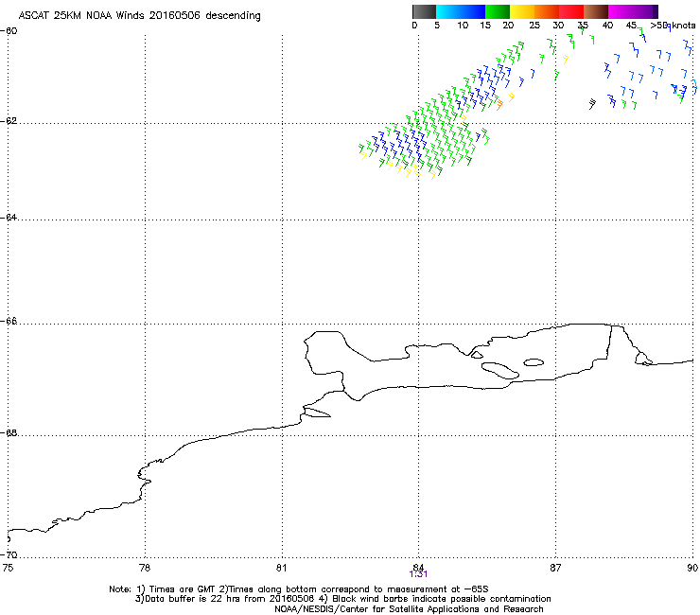
Task: Click the "84" longitude label
Action: (418, 567)
